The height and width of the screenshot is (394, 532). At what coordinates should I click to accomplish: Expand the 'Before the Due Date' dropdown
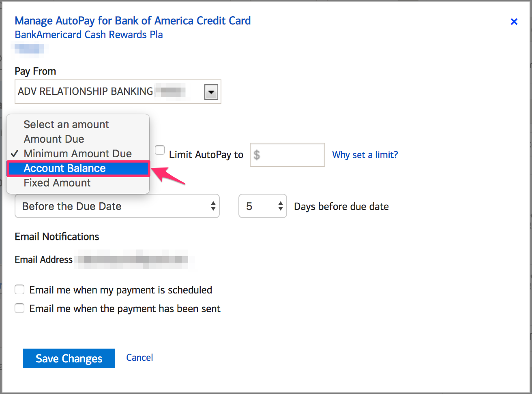pos(117,206)
